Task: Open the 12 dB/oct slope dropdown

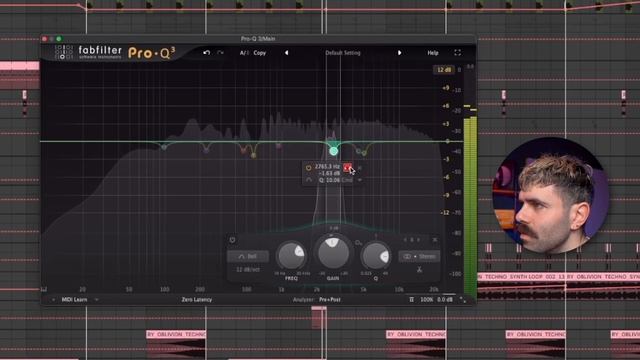Action: [248, 269]
